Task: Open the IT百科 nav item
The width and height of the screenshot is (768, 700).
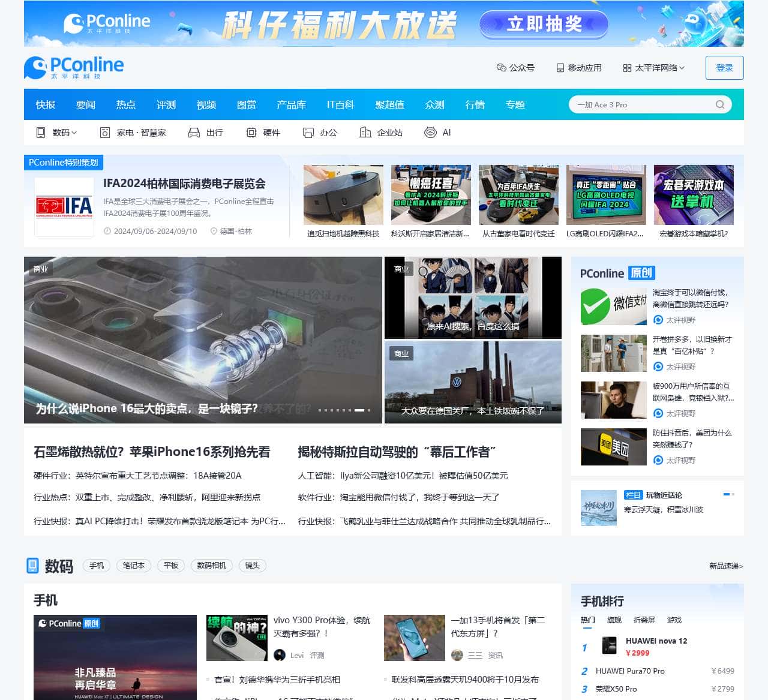Action: (x=341, y=104)
